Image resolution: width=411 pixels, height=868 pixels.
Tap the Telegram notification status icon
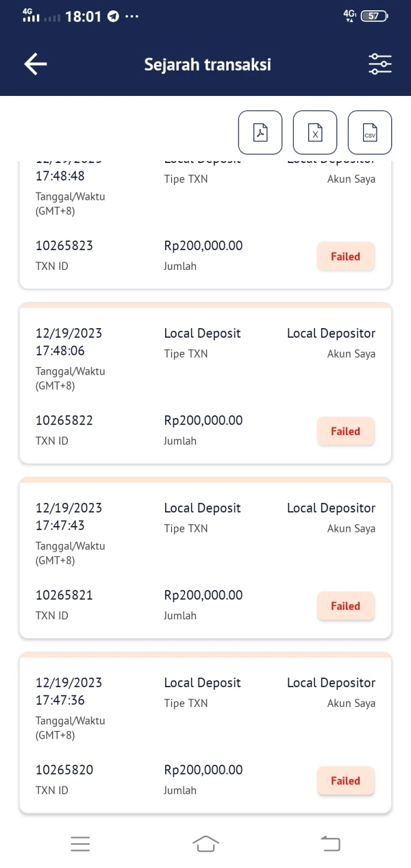114,16
